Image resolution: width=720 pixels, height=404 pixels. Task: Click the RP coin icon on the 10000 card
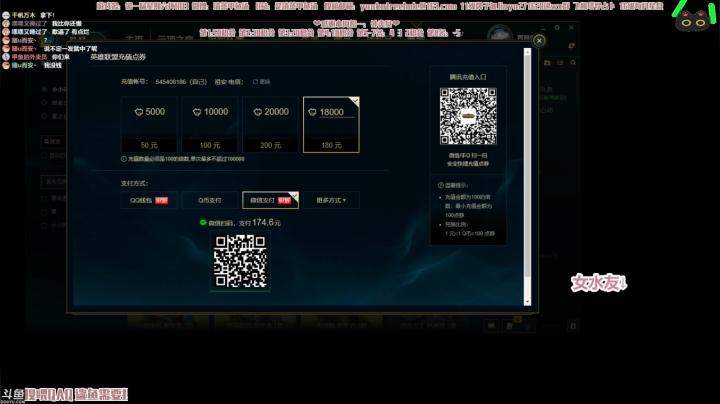pos(197,112)
